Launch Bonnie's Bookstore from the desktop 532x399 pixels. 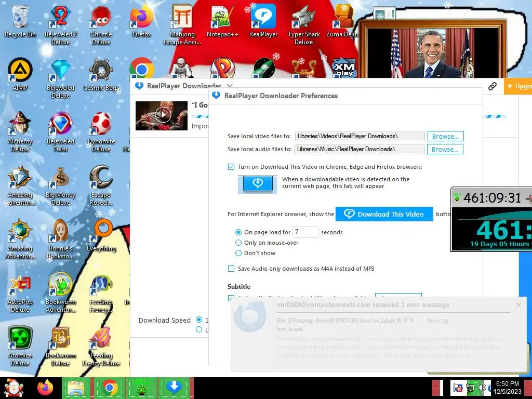tap(60, 239)
